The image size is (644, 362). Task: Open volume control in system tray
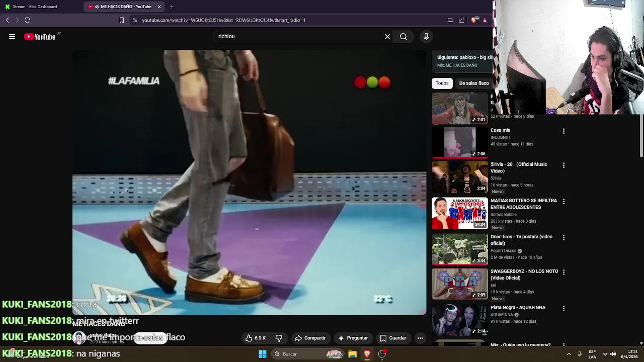pyautogui.click(x=613, y=354)
